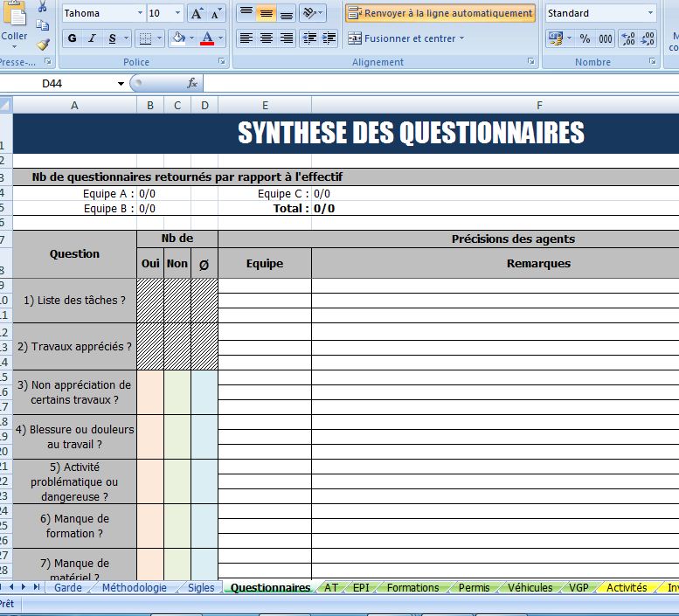Click the insert function fx icon
Viewport: 679px width, 616px height.
192,83
